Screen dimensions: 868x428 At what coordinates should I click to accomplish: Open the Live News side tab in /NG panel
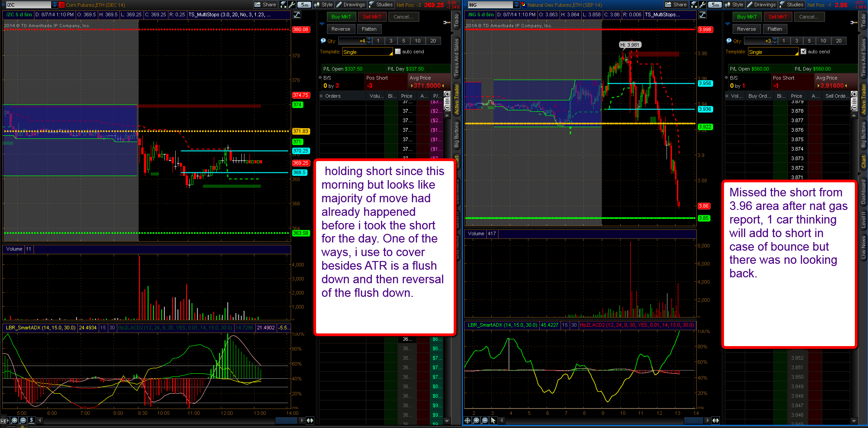pyautogui.click(x=863, y=247)
